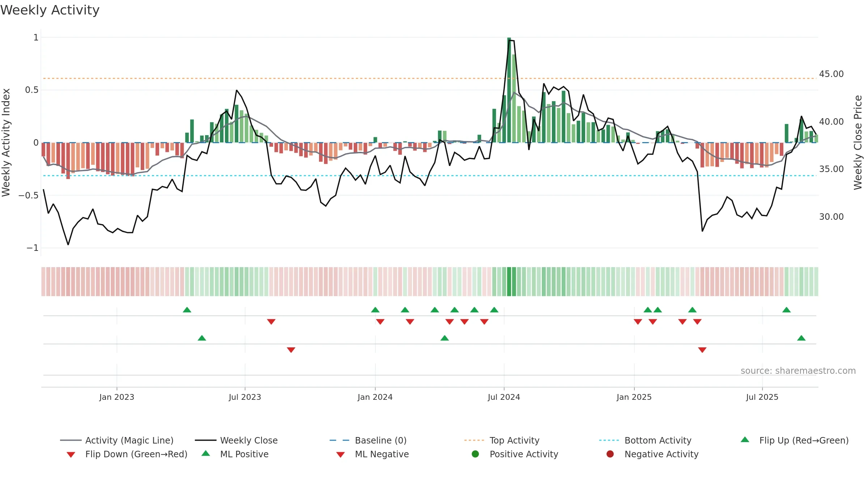Click the first Flip Up marker in mid 2023
This screenshot has height=488, width=868.
tap(187, 310)
